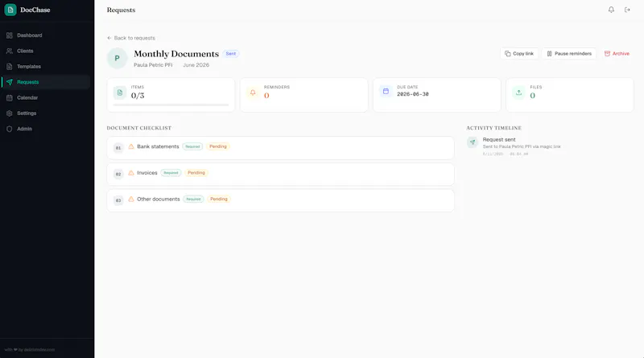
Task: Click the Required badge on Invoices
Action: click(171, 173)
